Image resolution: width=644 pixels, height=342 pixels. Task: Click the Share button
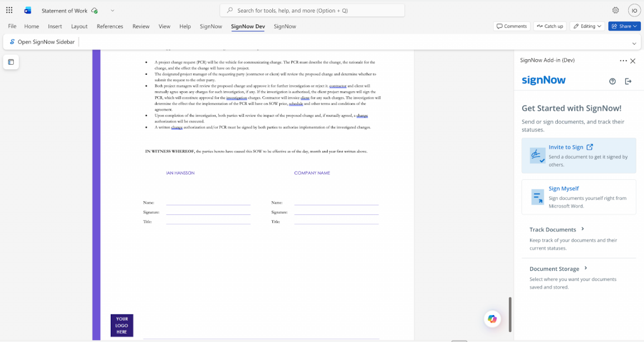(x=625, y=26)
